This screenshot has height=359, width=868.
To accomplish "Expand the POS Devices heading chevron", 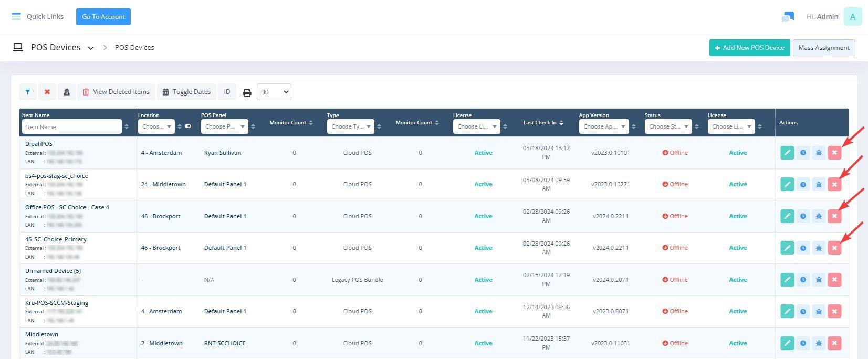I will (x=91, y=48).
